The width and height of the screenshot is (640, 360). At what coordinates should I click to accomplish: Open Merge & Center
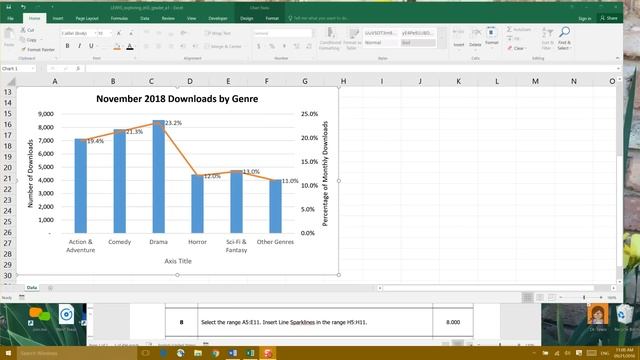(x=224, y=47)
